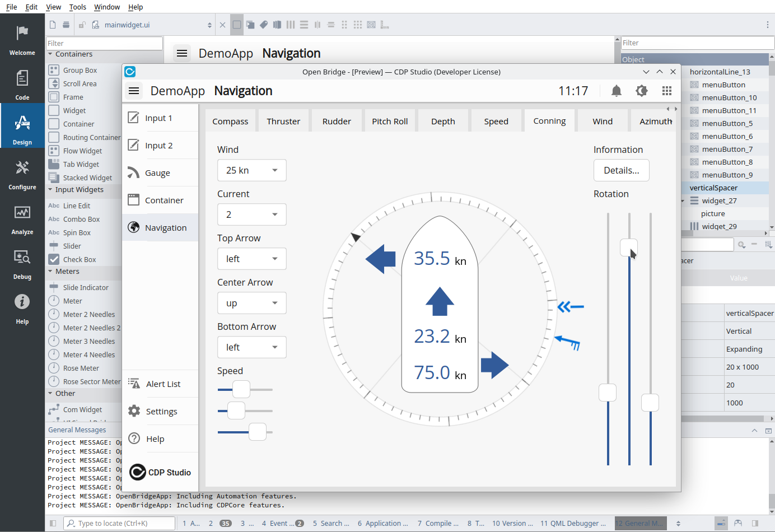Image resolution: width=775 pixels, height=532 pixels.
Task: Collapse the Meters widget category
Action: (x=50, y=272)
